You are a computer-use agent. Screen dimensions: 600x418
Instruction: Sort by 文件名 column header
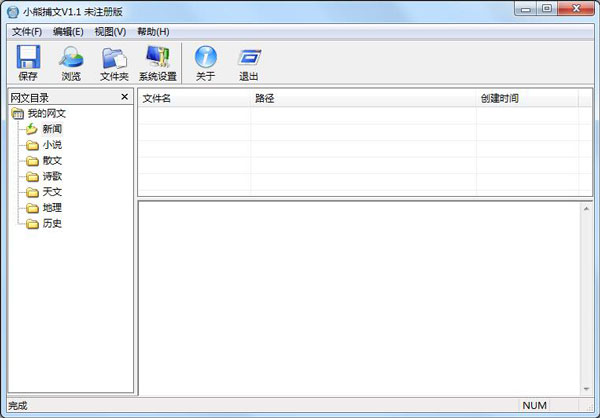click(x=194, y=98)
